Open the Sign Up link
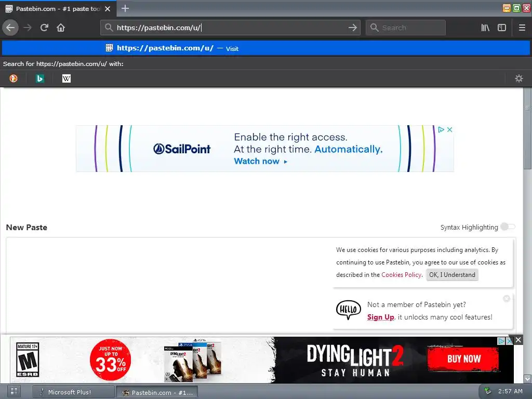 [x=380, y=317]
